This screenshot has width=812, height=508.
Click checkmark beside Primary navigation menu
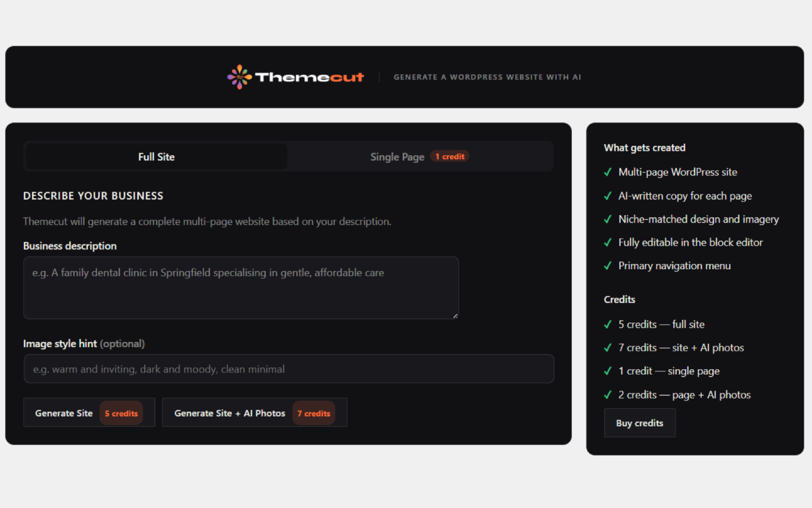(x=608, y=266)
